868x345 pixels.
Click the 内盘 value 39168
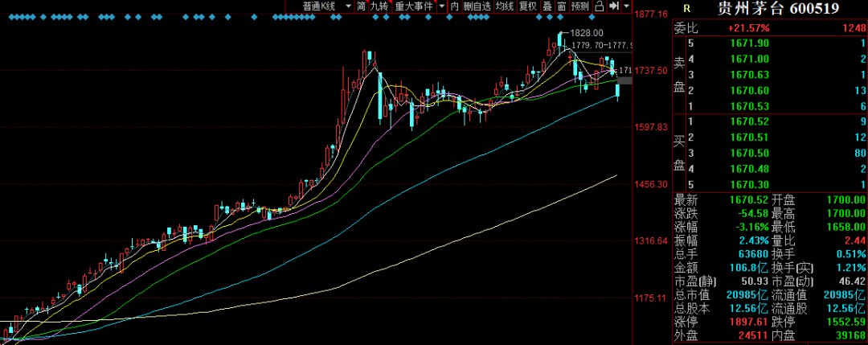851,335
